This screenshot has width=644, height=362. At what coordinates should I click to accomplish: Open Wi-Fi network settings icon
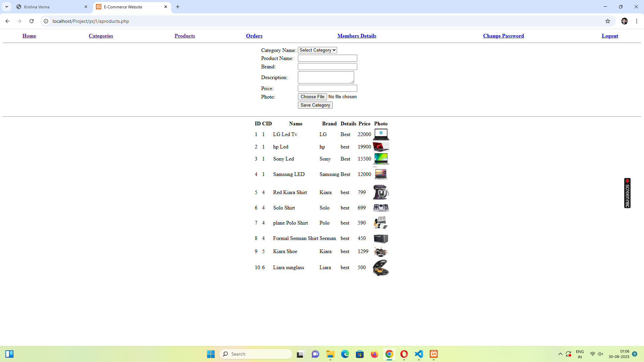pyautogui.click(x=593, y=354)
